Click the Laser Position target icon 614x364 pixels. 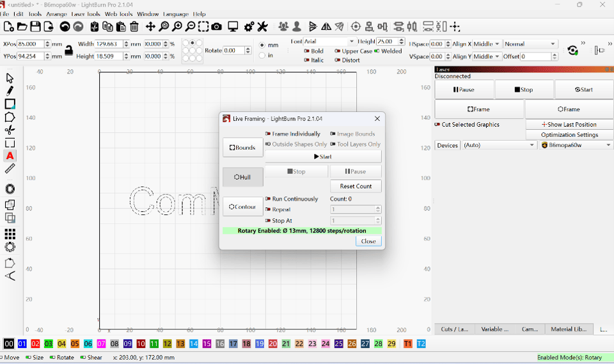(x=356, y=27)
